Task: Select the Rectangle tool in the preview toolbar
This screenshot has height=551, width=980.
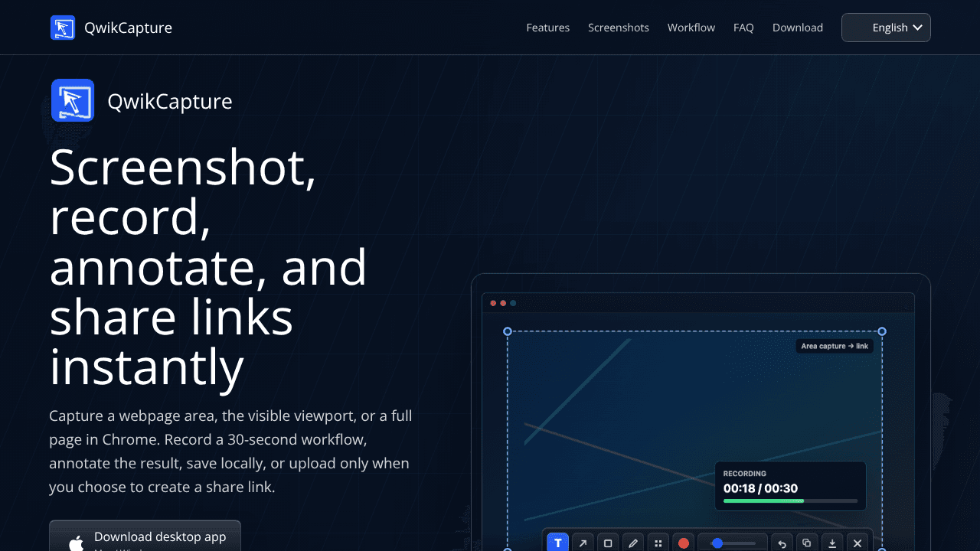Action: 608,543
